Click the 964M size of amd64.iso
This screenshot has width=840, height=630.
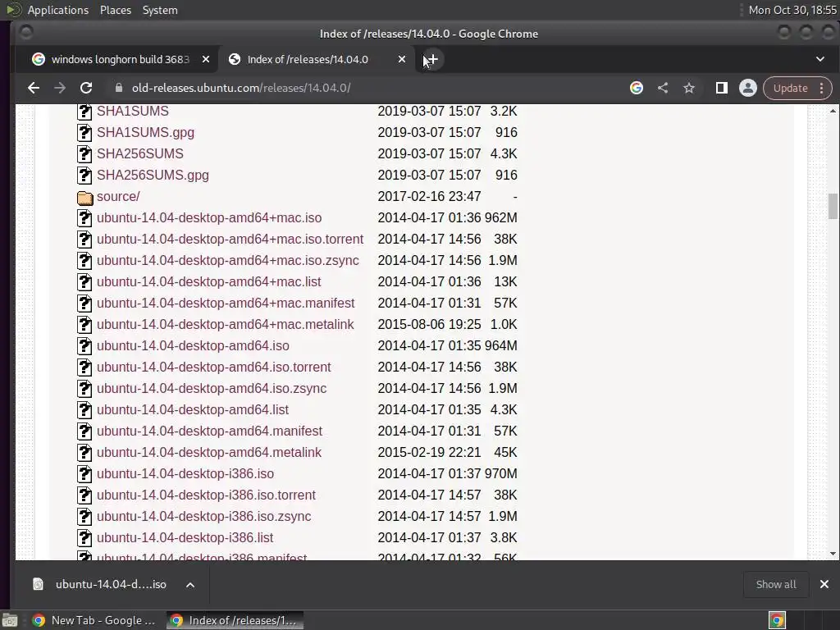click(501, 345)
